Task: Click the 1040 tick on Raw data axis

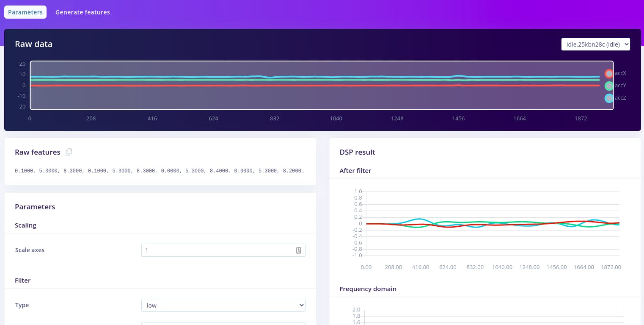Action: click(x=336, y=119)
